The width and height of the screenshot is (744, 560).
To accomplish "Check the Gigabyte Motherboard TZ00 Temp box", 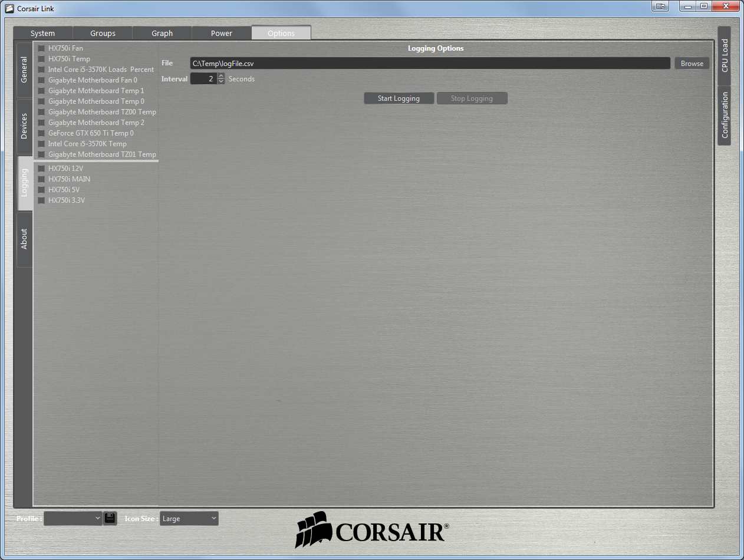I will pos(41,112).
